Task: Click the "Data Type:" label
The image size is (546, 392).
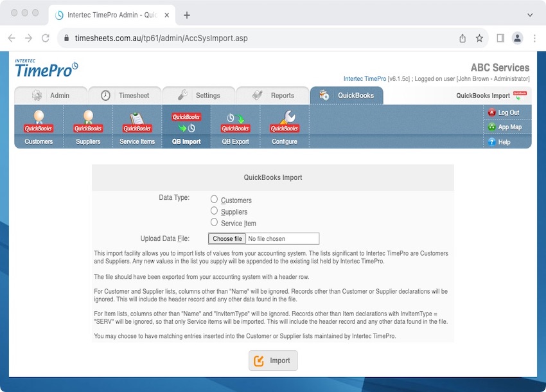Action: [174, 197]
